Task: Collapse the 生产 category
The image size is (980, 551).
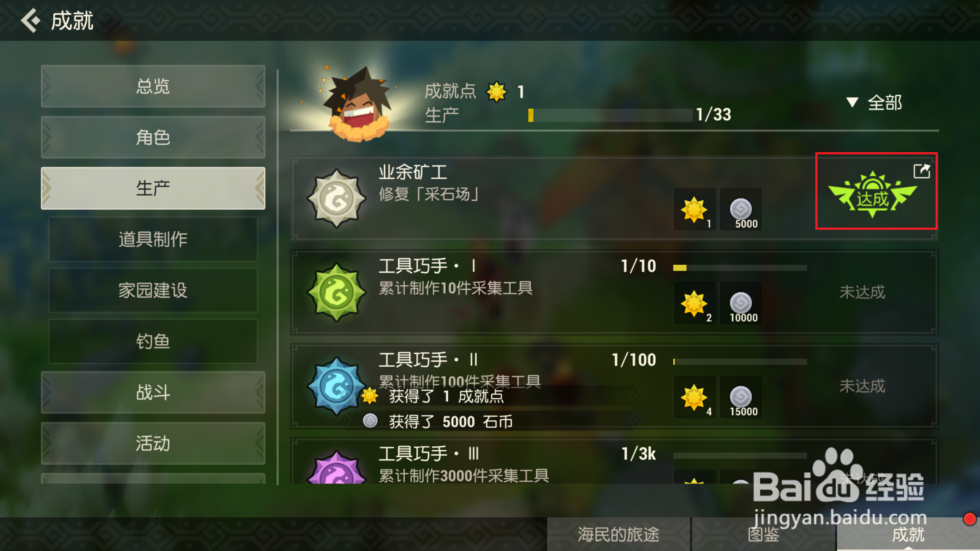Action: tap(153, 188)
